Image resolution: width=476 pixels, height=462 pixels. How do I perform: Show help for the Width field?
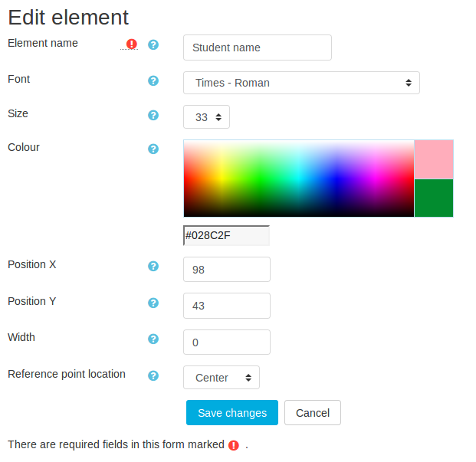[153, 339]
